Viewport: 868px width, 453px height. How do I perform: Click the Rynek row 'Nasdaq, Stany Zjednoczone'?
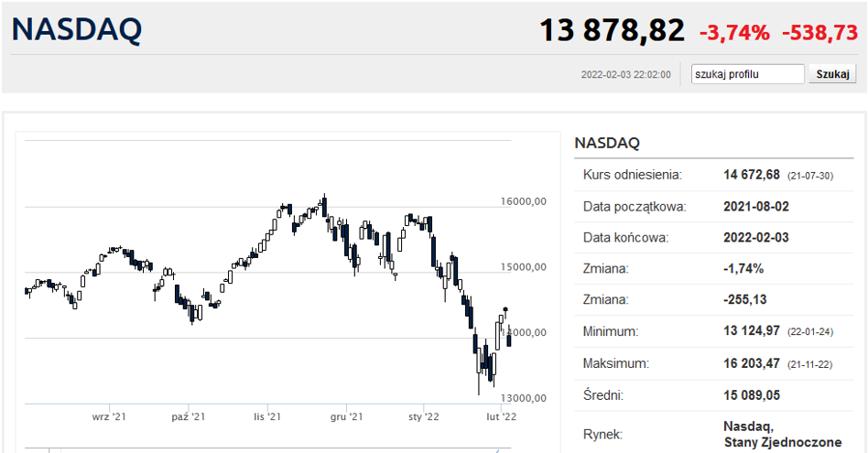tap(781, 434)
